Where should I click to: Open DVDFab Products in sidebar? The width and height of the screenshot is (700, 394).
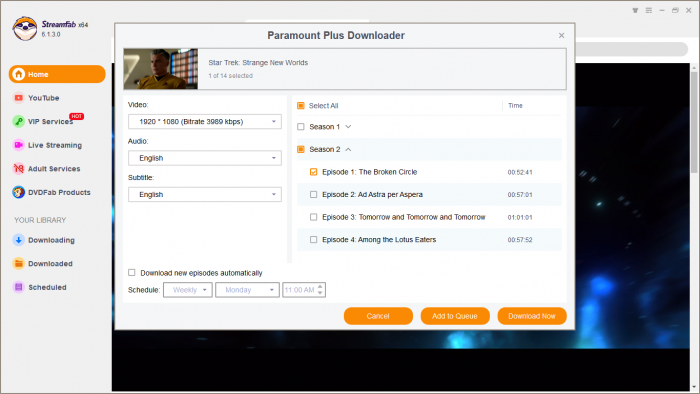[59, 192]
